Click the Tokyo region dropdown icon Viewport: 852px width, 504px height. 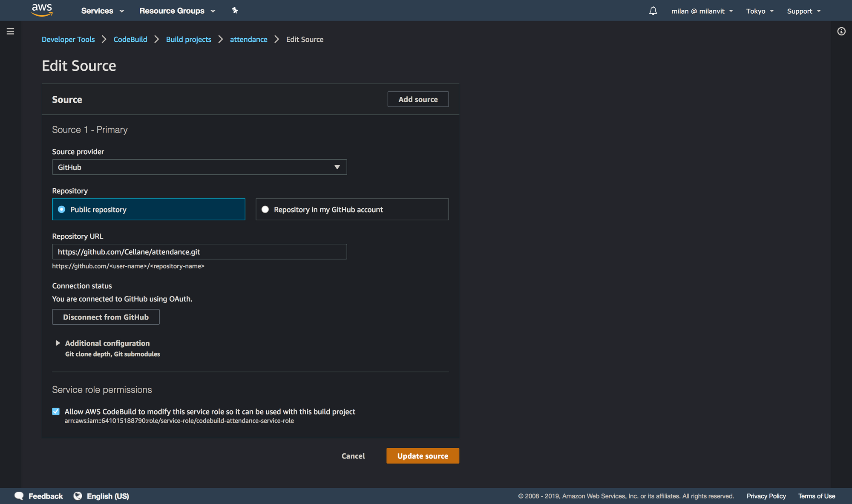point(774,10)
